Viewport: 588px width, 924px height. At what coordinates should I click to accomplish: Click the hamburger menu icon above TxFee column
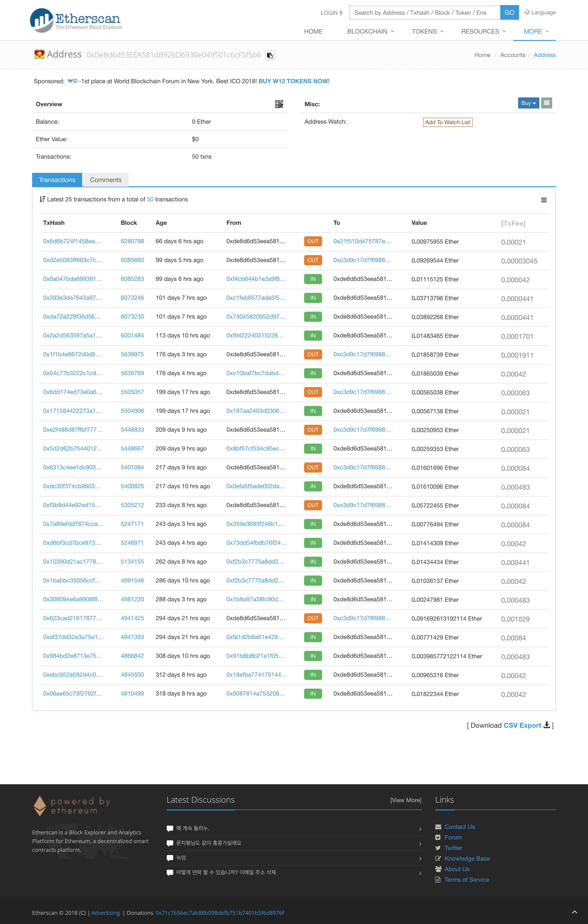coord(543,200)
